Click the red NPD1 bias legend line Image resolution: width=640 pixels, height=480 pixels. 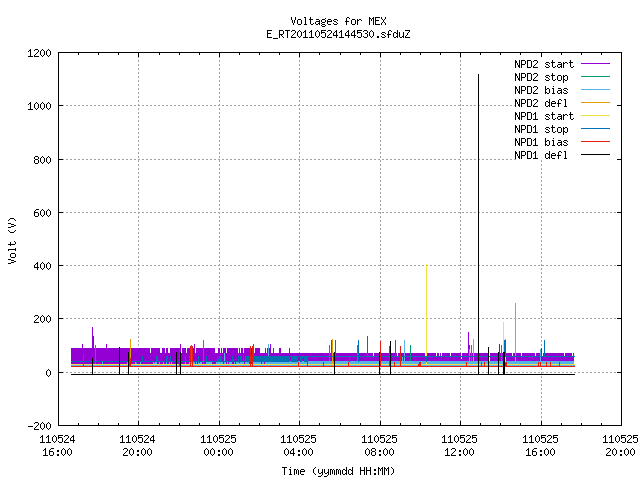(x=596, y=142)
